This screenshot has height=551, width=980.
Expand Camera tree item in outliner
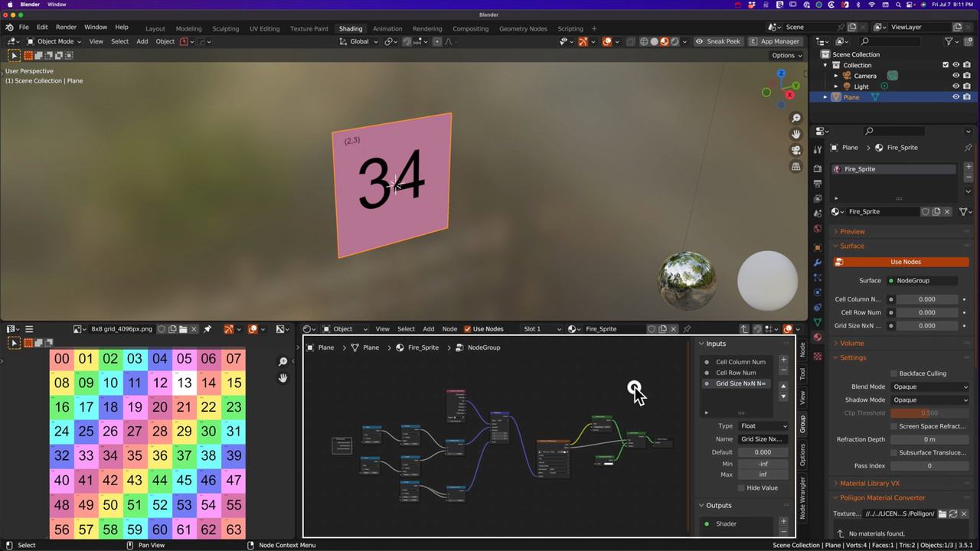(836, 76)
